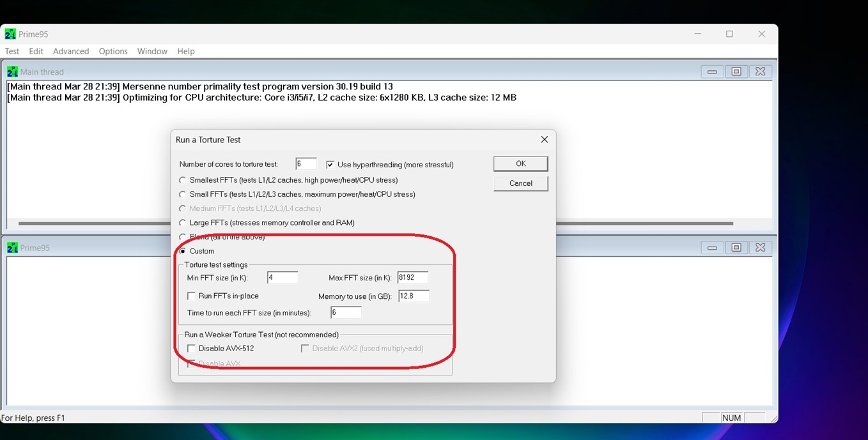Open the Advanced menu

71,51
